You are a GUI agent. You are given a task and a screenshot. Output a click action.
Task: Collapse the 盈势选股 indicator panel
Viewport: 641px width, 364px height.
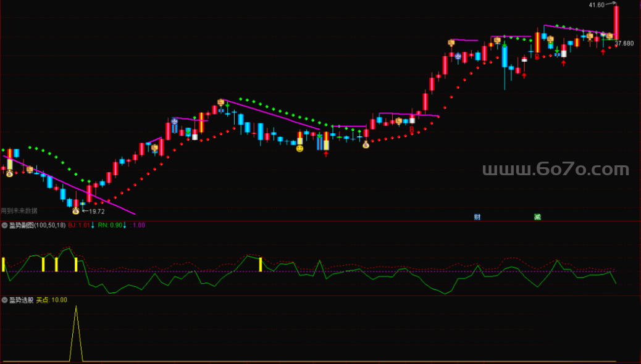4,300
